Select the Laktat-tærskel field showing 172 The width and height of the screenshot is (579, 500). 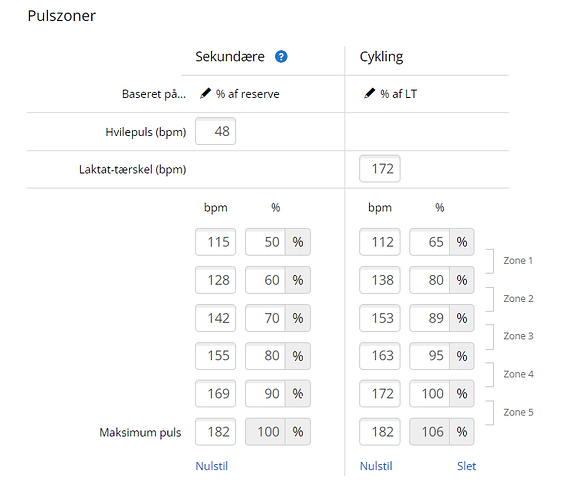tap(380, 169)
